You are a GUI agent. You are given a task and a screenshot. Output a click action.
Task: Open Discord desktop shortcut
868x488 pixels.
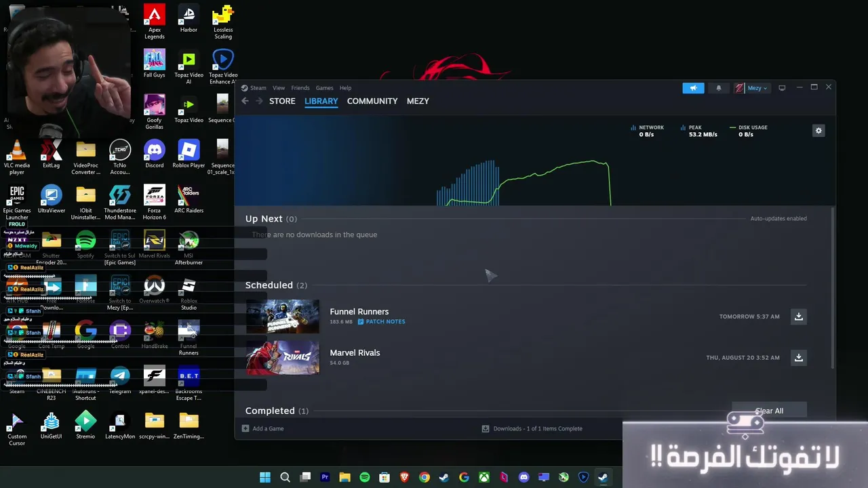coord(155,155)
